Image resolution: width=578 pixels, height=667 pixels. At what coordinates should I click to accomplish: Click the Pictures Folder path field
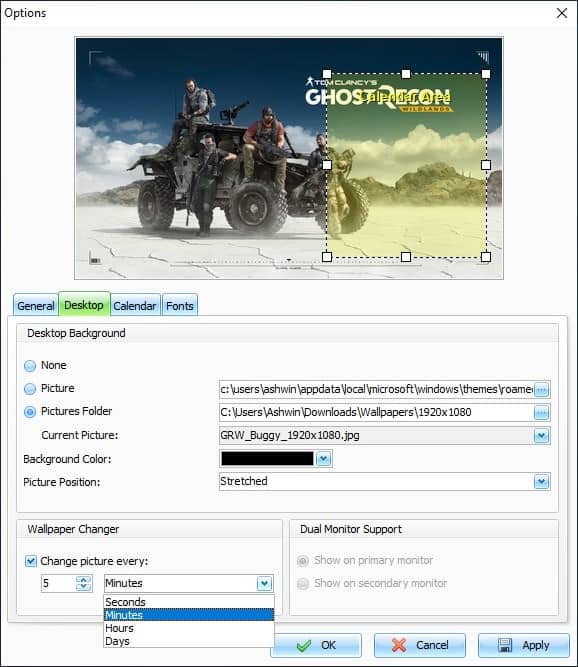376,413
